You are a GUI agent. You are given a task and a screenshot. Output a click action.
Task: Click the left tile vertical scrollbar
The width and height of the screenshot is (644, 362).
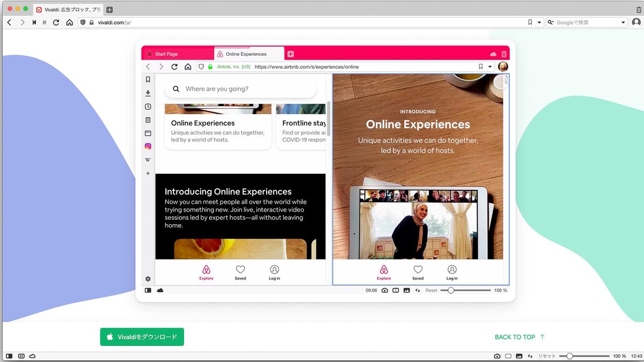click(x=328, y=118)
